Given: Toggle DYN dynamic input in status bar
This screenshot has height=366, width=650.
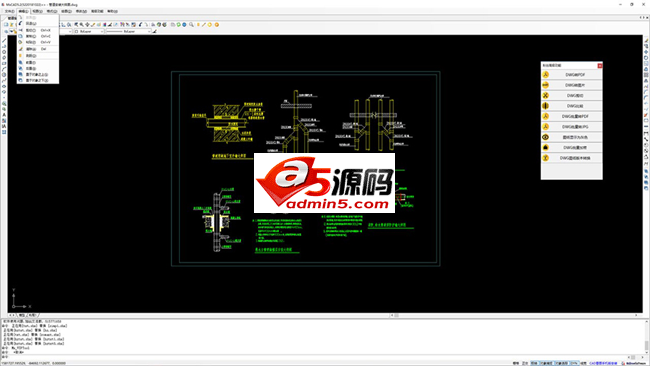Looking at the screenshot, I should [x=574, y=363].
